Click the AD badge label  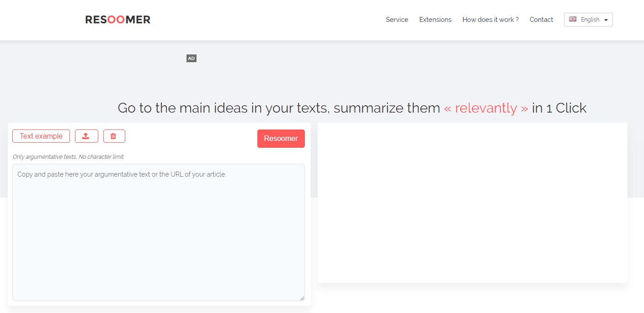tap(192, 59)
